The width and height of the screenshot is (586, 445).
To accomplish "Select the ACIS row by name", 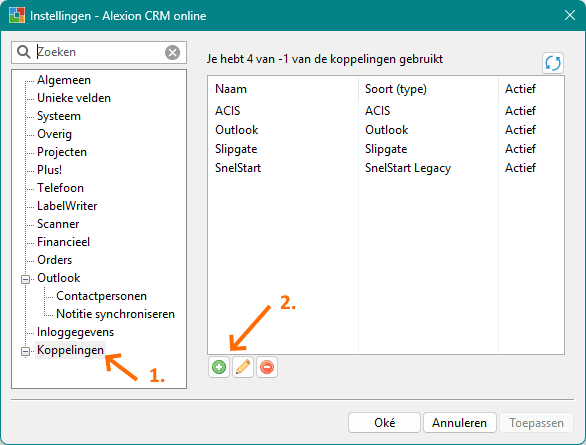I will tap(228, 111).
